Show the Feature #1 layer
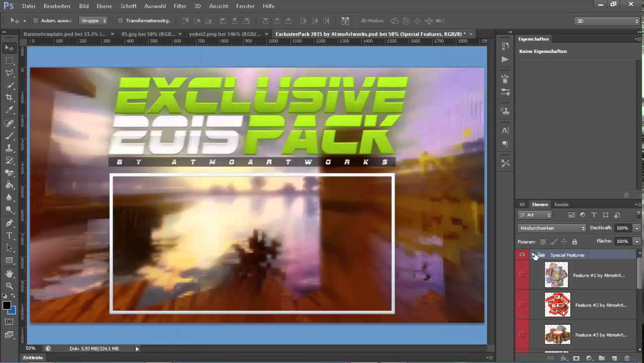Viewport: 644px width, 363px height. pos(522,275)
